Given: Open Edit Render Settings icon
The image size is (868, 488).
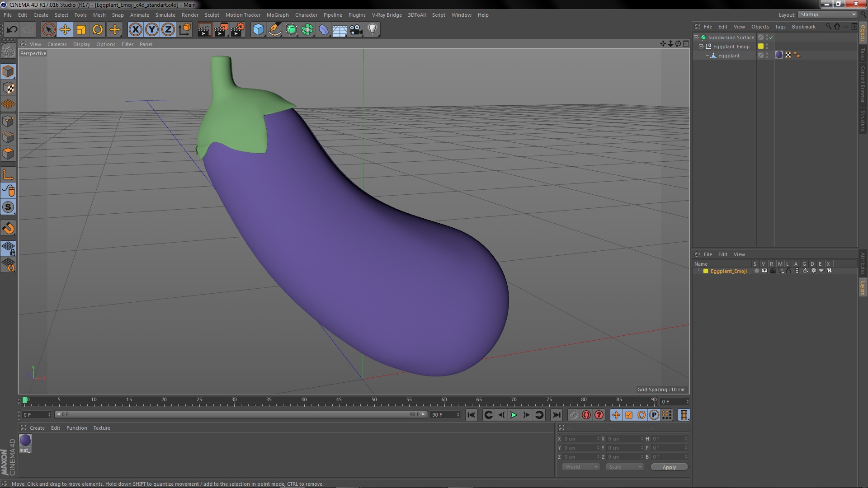Looking at the screenshot, I should point(238,30).
